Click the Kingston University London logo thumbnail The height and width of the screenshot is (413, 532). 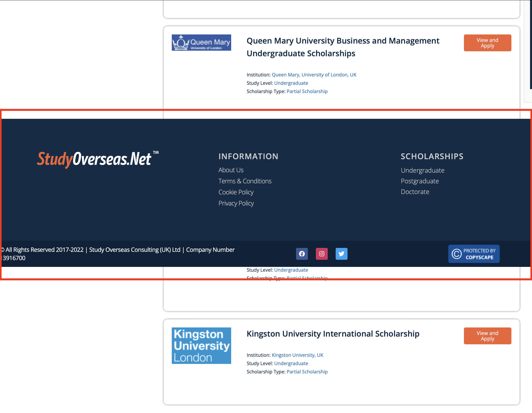click(x=201, y=345)
